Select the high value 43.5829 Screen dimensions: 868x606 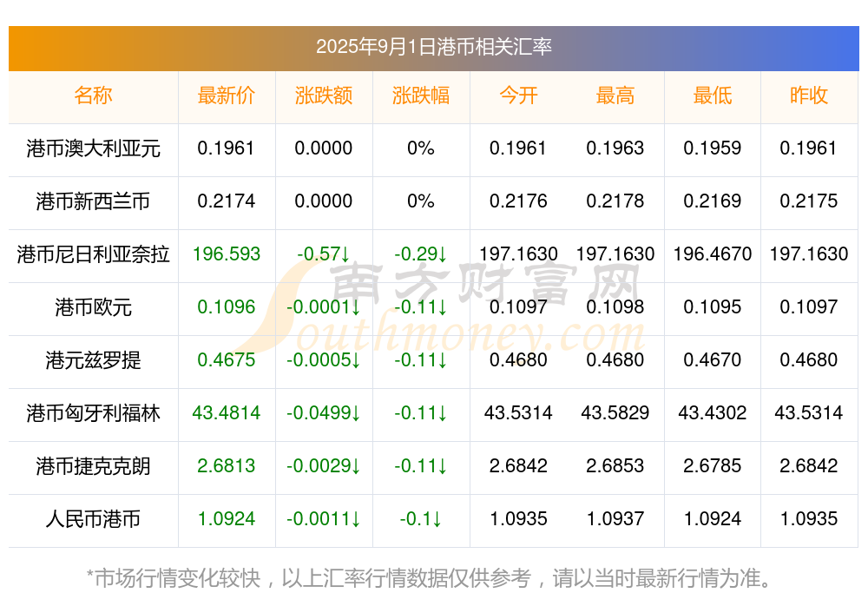click(615, 413)
